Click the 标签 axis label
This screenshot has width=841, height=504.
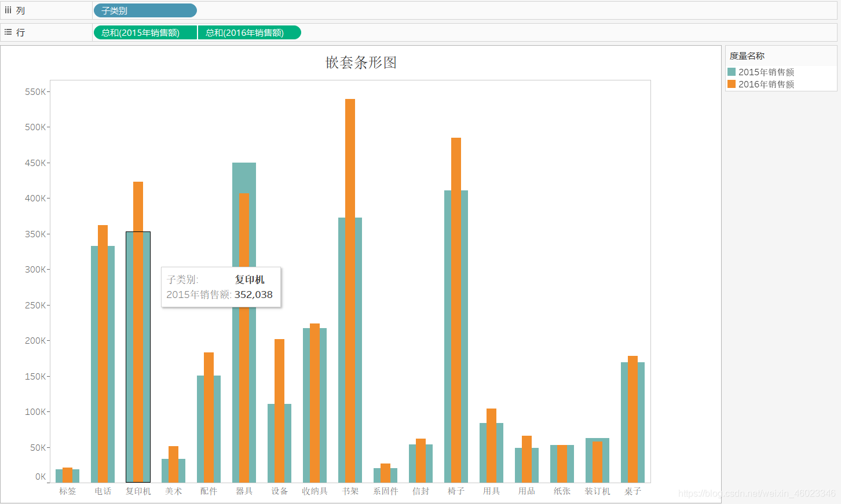[68, 491]
